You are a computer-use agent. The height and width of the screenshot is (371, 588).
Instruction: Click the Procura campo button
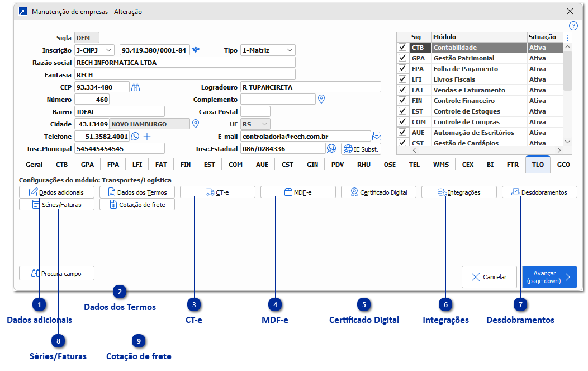point(56,274)
